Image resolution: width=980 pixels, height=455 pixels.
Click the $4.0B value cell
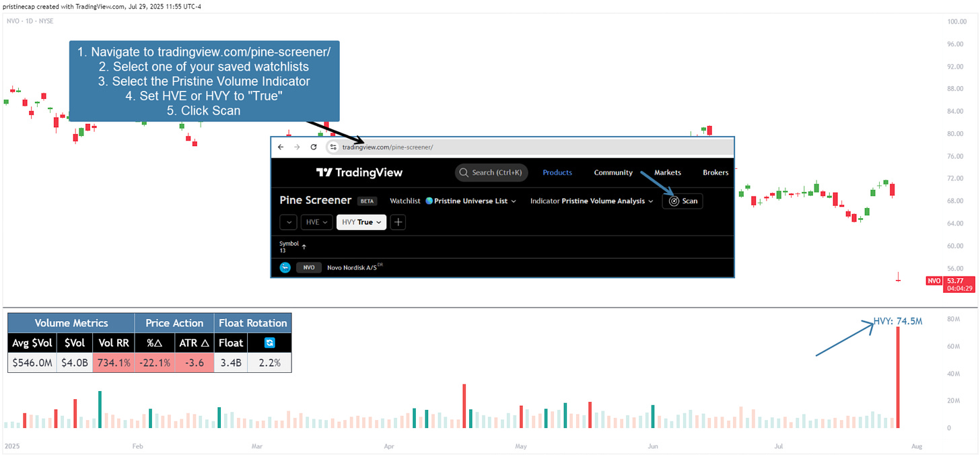75,362
